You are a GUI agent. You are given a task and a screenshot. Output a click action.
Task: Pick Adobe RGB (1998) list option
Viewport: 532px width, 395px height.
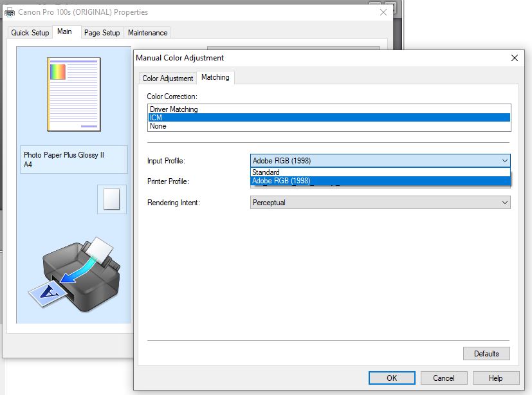point(281,181)
